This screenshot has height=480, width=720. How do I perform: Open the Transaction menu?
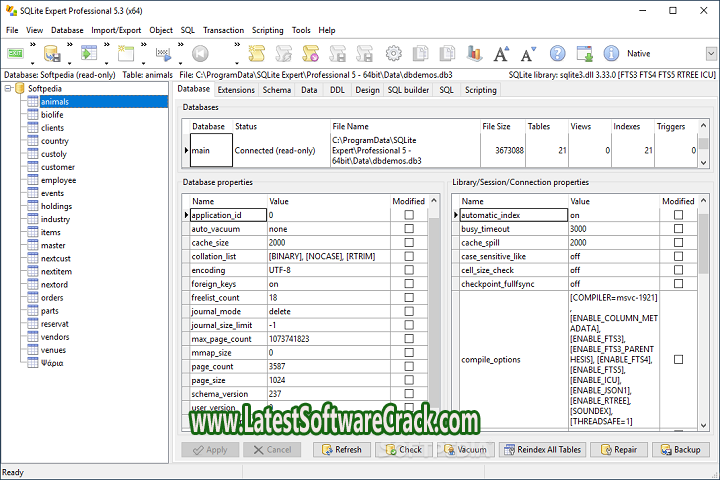(x=223, y=30)
